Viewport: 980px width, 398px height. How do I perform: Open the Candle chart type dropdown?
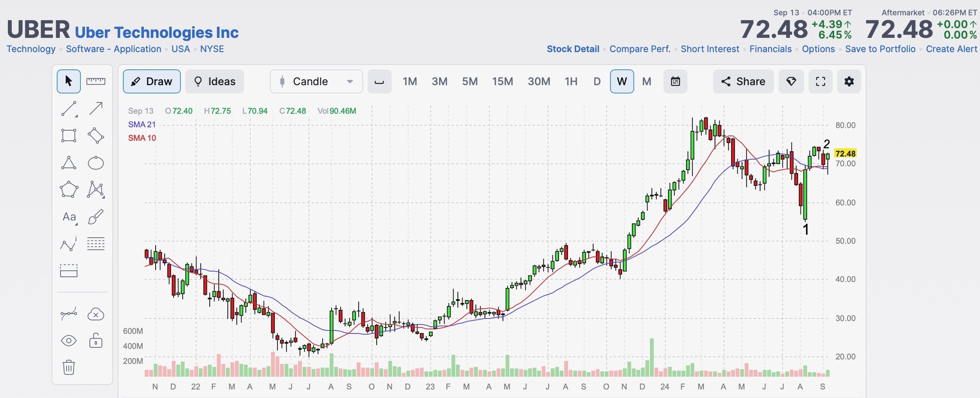316,81
